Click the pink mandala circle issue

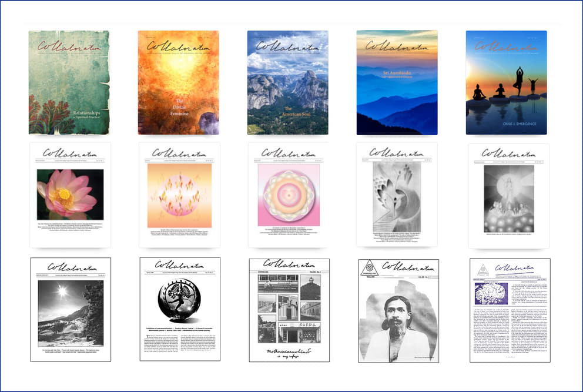(x=288, y=195)
